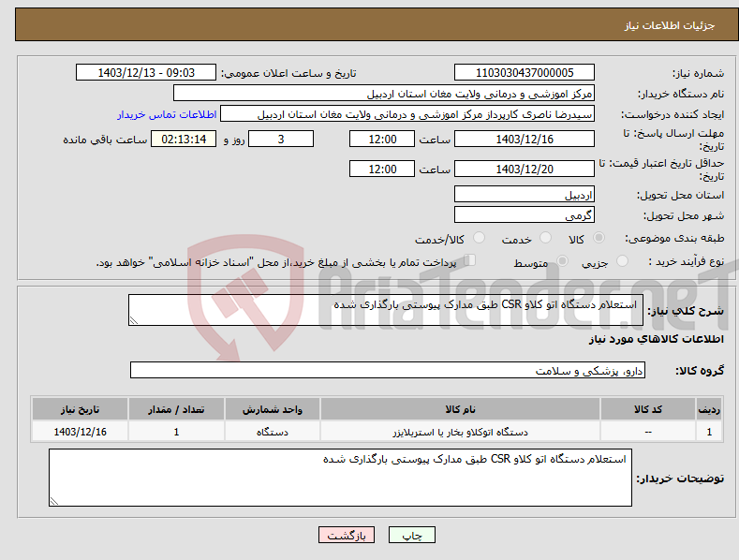
Task: Click the item name دستگاه اتوکلاو بخار cell
Action: click(460, 432)
